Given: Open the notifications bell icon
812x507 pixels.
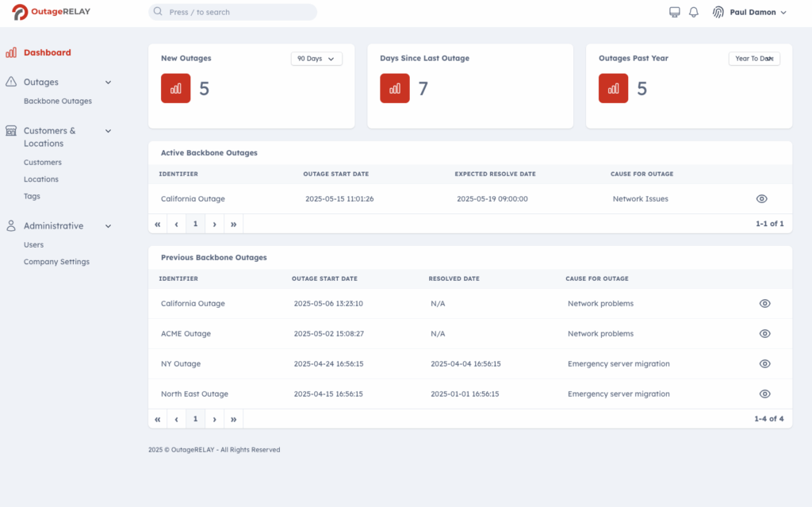Looking at the screenshot, I should [694, 12].
